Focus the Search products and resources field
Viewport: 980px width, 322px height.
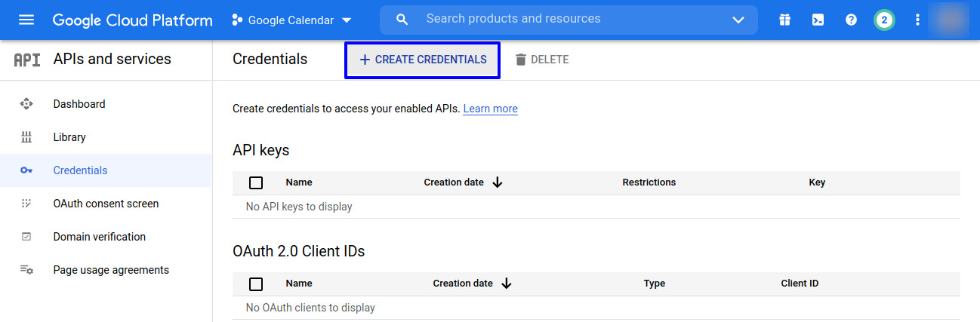coord(569,20)
